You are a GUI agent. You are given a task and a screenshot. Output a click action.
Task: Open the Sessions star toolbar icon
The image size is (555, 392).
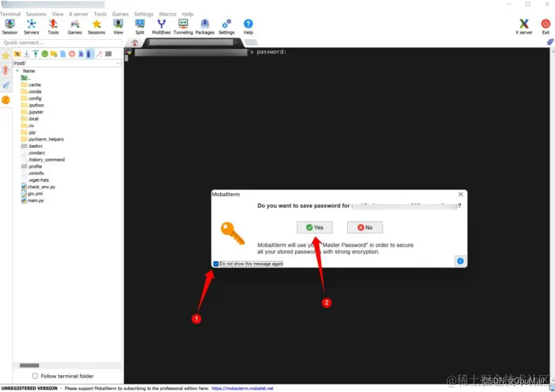point(96,27)
